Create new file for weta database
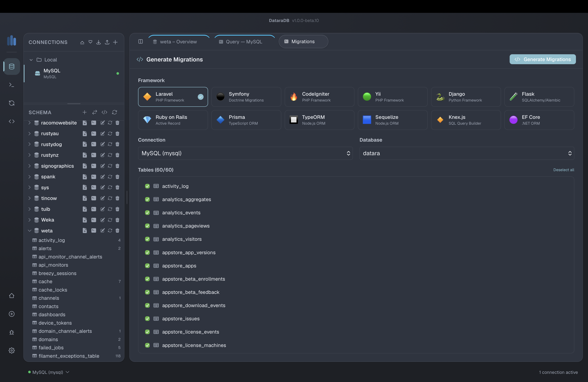The height and width of the screenshot is (382, 588). pyautogui.click(x=85, y=230)
